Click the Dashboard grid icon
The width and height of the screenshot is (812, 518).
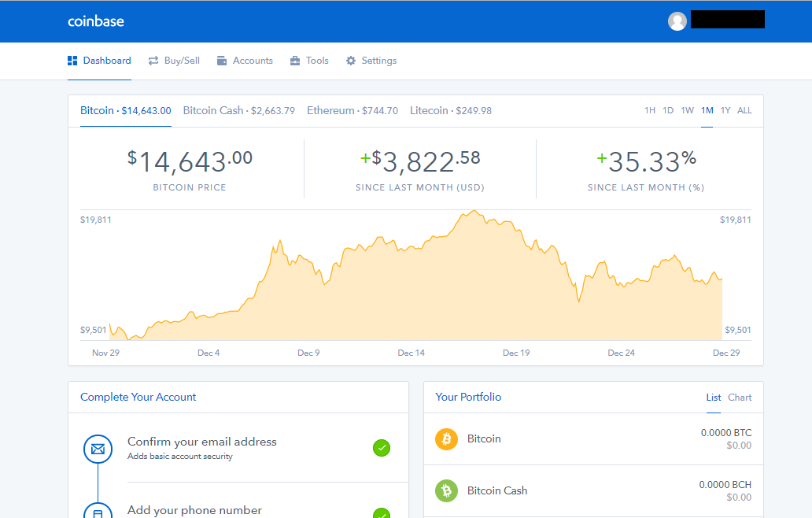tap(72, 61)
